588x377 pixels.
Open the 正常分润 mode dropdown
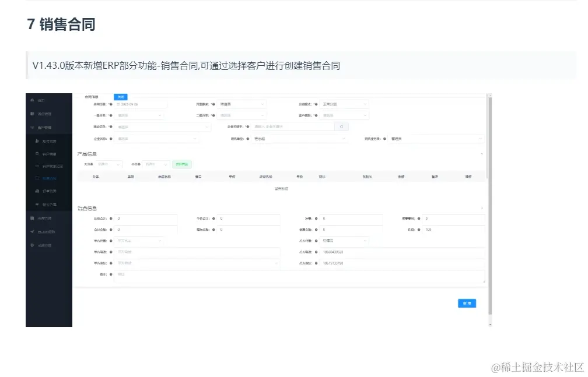click(x=344, y=104)
